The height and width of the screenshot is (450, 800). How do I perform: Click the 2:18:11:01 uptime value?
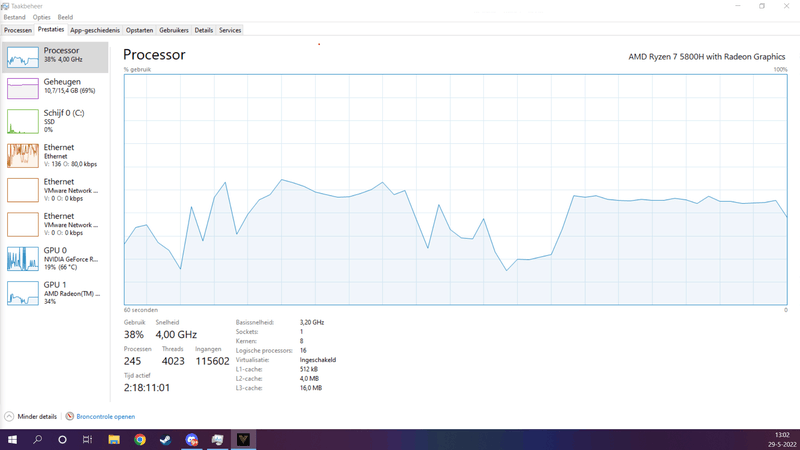147,388
